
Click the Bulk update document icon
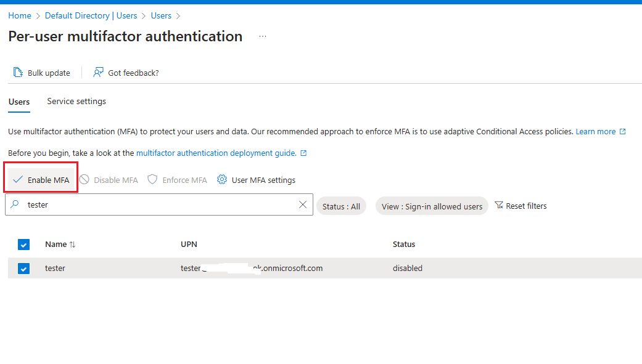click(19, 73)
